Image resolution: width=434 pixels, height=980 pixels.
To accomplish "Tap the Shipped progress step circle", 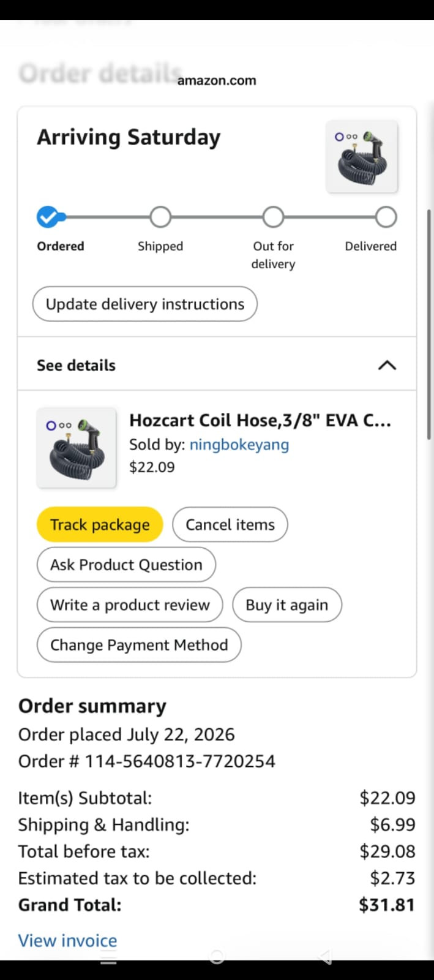I will click(x=160, y=217).
